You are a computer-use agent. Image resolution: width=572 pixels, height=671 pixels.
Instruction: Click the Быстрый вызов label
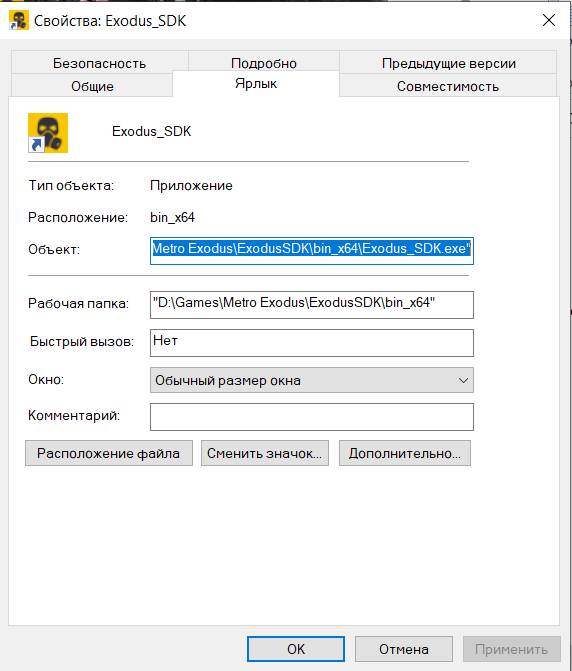point(82,341)
